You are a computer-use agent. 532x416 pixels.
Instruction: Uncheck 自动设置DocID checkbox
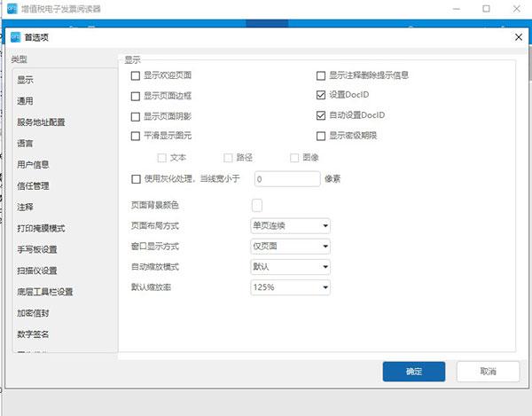click(x=321, y=115)
